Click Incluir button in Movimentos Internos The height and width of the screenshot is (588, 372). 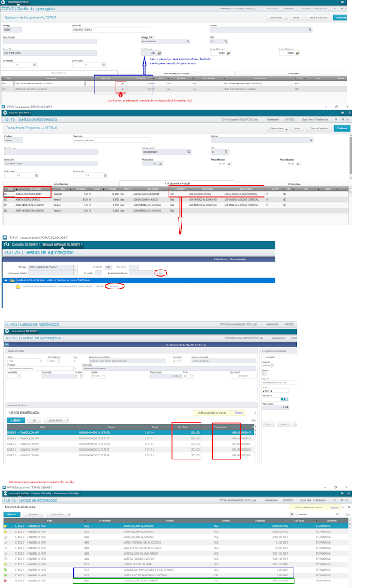pyautogui.click(x=12, y=515)
